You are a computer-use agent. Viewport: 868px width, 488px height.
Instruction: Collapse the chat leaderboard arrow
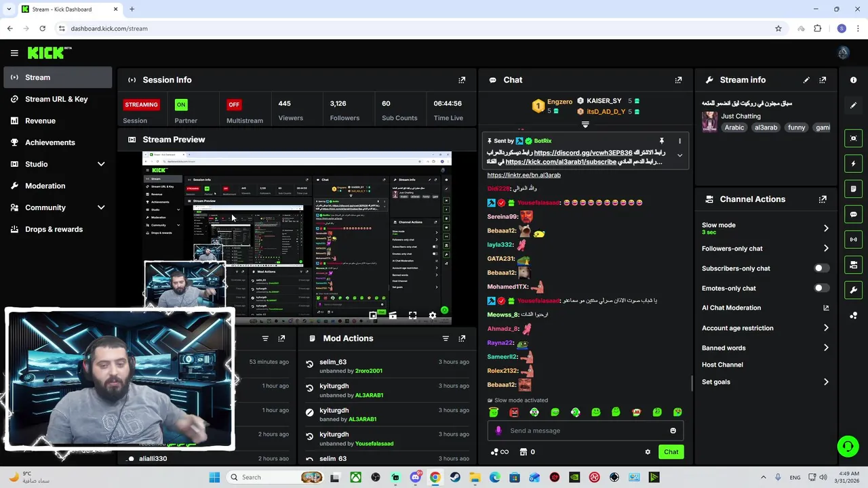(585, 125)
